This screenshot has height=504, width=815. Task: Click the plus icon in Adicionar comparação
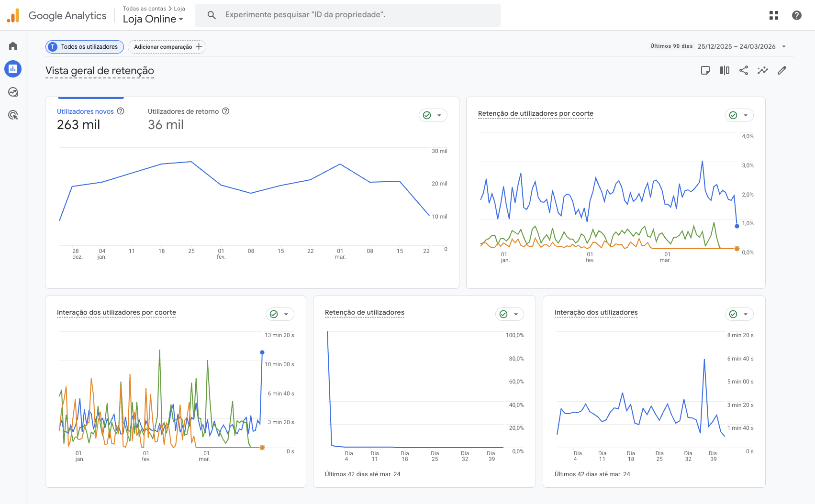[x=199, y=46]
